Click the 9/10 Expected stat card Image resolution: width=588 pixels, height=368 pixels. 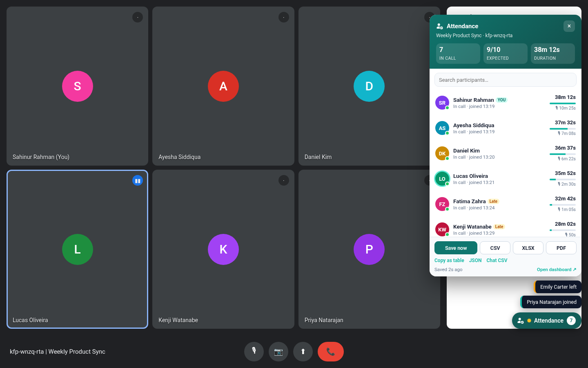pyautogui.click(x=506, y=54)
